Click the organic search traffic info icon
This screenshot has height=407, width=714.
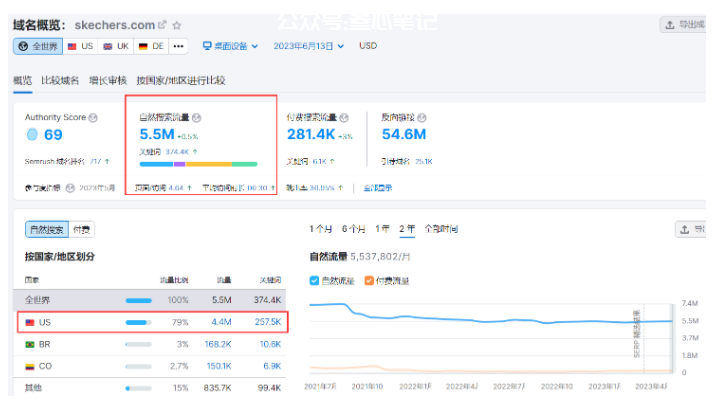tap(196, 117)
